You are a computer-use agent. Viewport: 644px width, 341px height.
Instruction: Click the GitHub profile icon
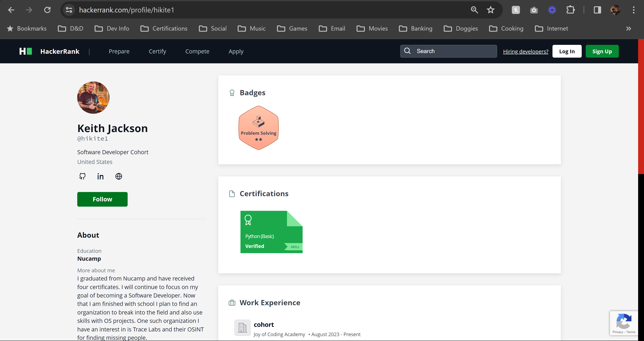pyautogui.click(x=82, y=176)
